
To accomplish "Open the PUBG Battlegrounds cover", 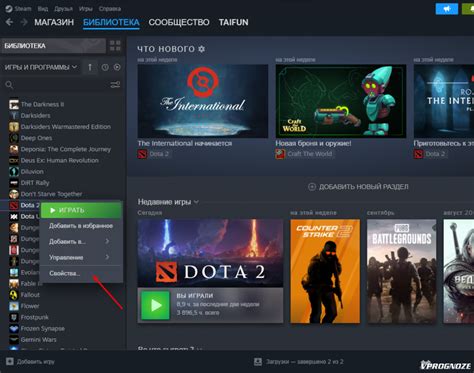I will click(401, 271).
